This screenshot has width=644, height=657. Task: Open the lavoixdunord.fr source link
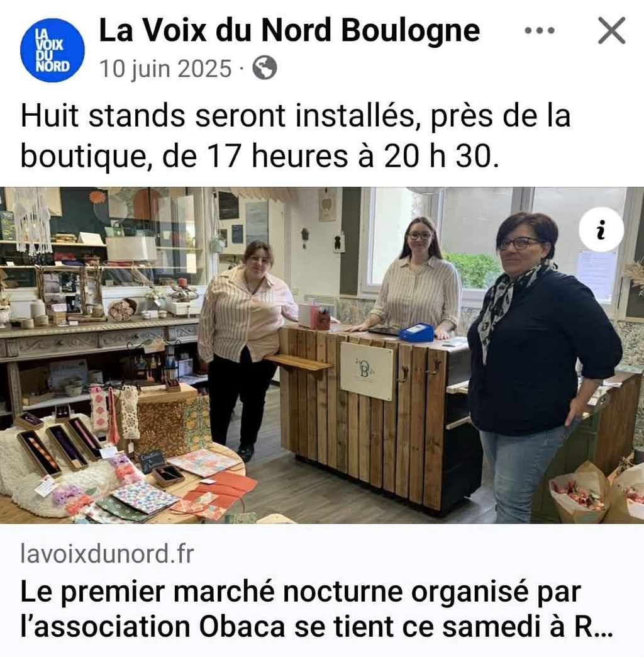[x=107, y=554]
